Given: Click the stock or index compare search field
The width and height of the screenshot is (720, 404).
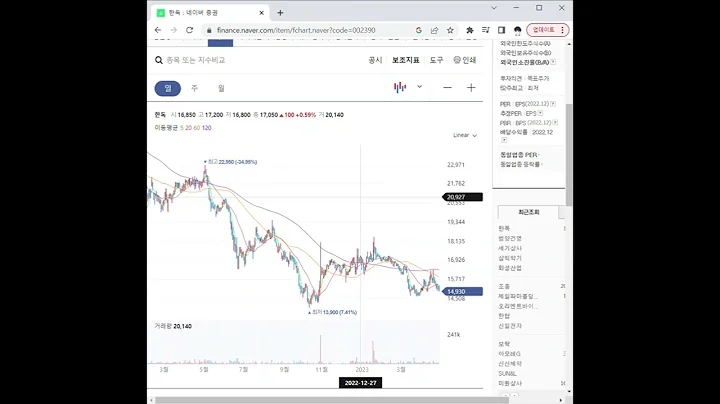Looking at the screenshot, I should tap(196, 60).
